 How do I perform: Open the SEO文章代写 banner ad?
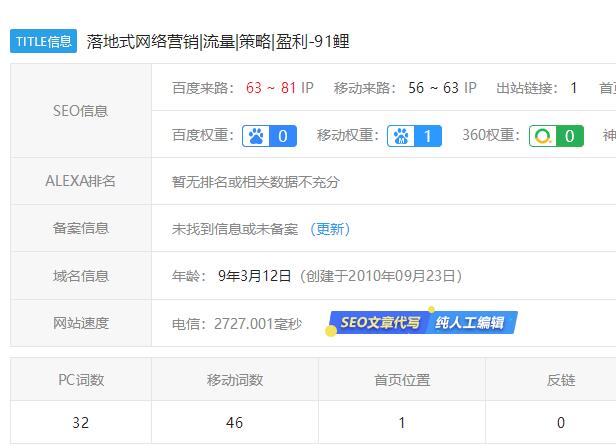pos(377,323)
